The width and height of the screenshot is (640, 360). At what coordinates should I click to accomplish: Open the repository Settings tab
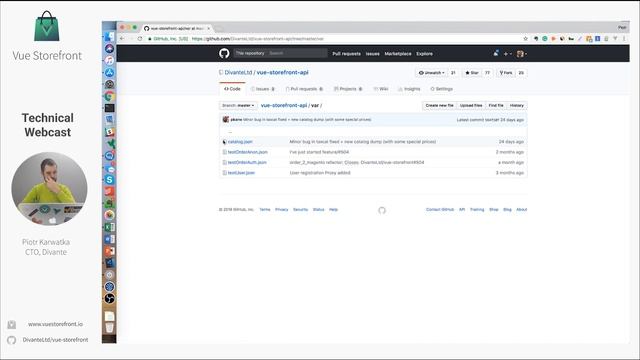[x=441, y=89]
